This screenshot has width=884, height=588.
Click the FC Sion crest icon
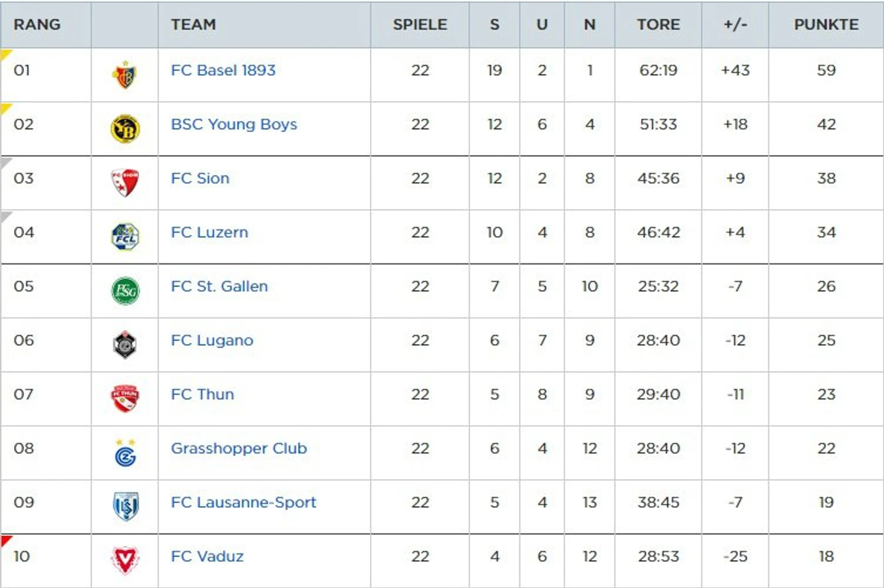[x=125, y=183]
